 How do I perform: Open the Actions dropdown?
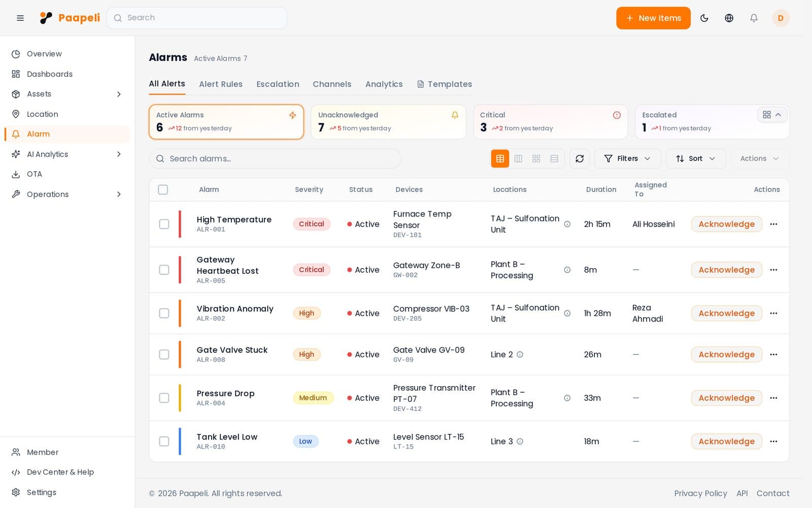[x=760, y=158]
